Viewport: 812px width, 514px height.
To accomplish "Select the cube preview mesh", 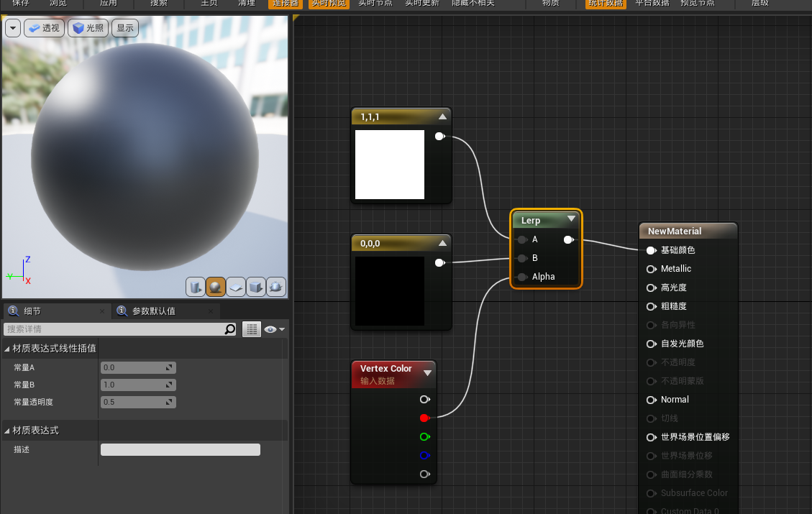I will click(256, 287).
